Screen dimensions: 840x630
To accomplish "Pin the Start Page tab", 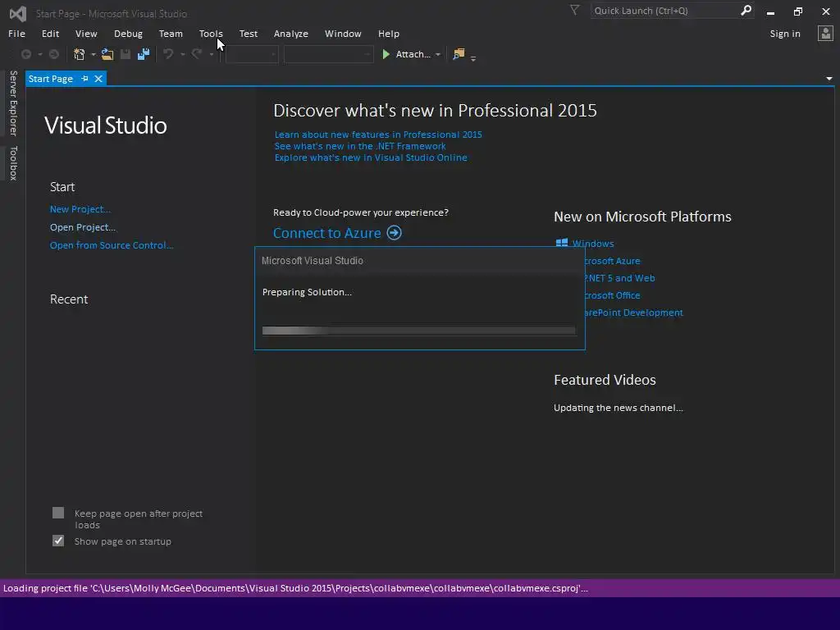I will click(x=84, y=79).
